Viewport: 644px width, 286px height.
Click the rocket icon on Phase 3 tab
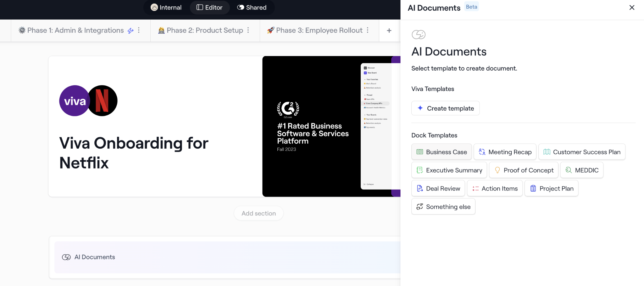[271, 30]
